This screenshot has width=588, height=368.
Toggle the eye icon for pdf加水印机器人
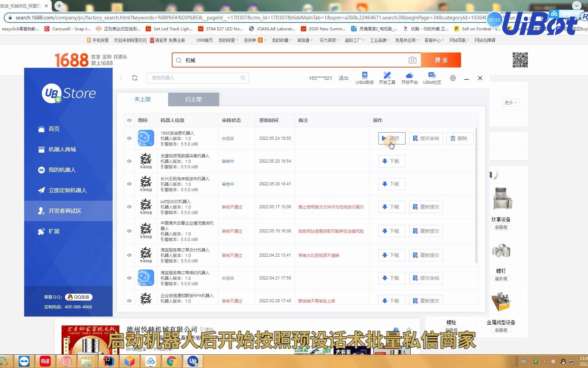point(129,207)
